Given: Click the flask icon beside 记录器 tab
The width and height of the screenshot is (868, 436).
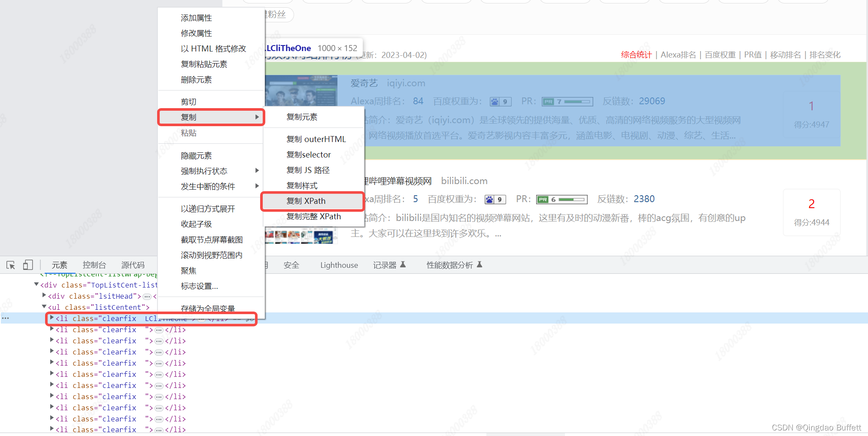Looking at the screenshot, I should (403, 265).
